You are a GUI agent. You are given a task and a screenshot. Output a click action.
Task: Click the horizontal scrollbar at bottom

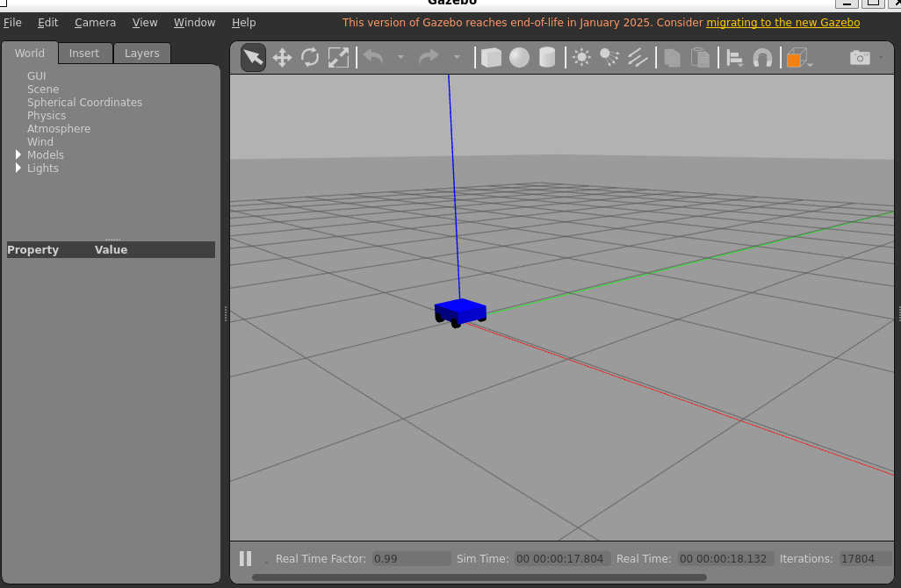coord(479,577)
